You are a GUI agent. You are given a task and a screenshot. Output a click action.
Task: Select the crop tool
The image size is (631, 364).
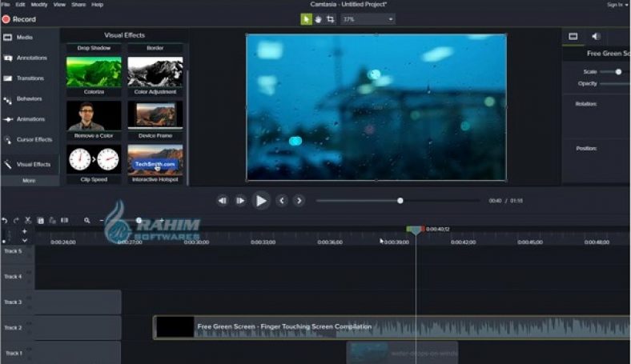click(x=330, y=19)
